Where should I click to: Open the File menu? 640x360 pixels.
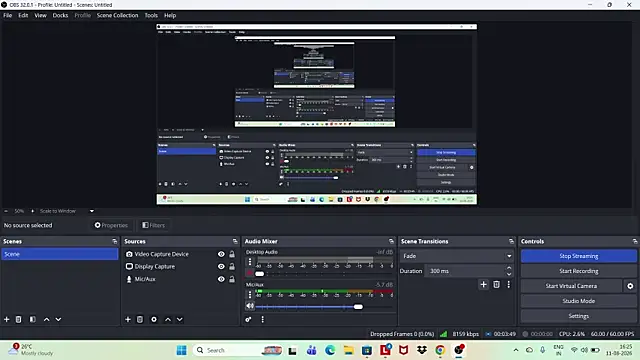[x=8, y=16]
